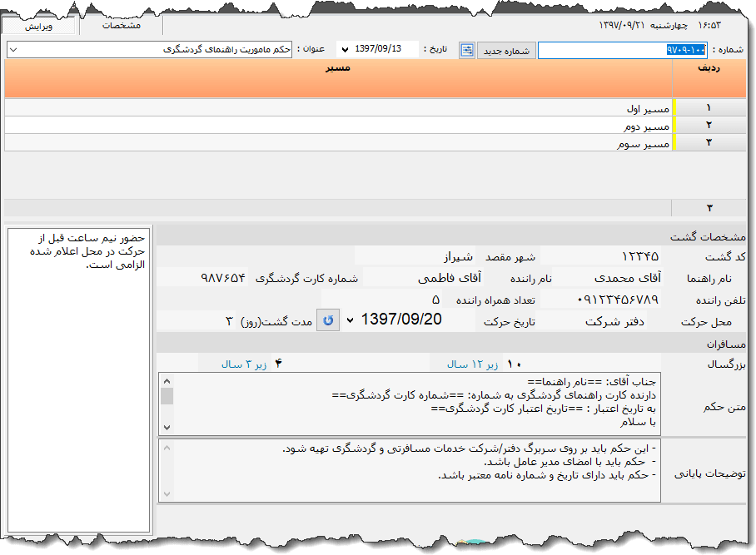The height and width of the screenshot is (555, 756).
Task: Open the departure date 1397/09/20 dropdown arrow
Action: click(x=350, y=320)
